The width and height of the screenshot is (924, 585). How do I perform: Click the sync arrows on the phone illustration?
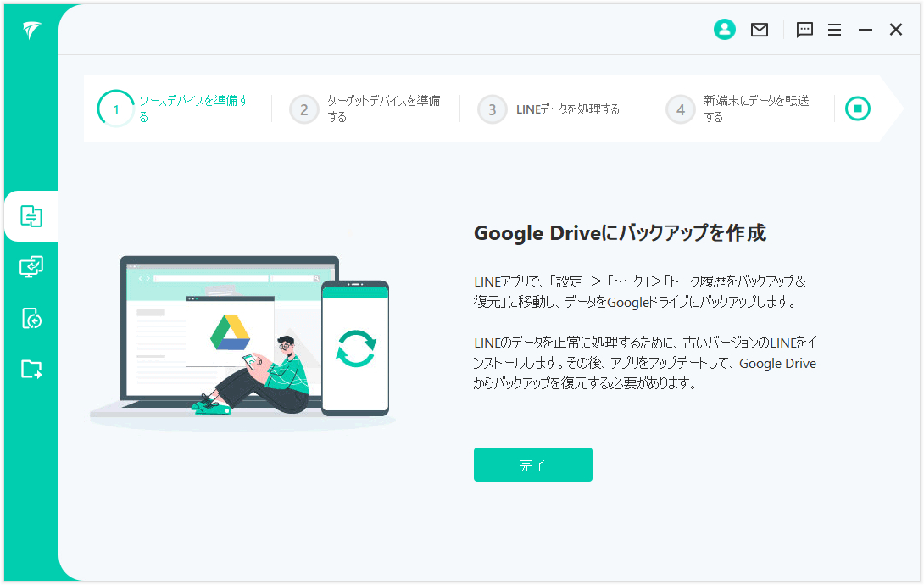pos(355,348)
